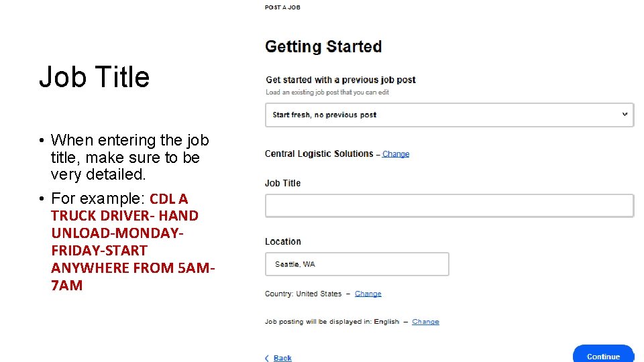Click the Location field showing Seattle, WA
Viewport: 644px width, 362px height.
click(x=357, y=264)
